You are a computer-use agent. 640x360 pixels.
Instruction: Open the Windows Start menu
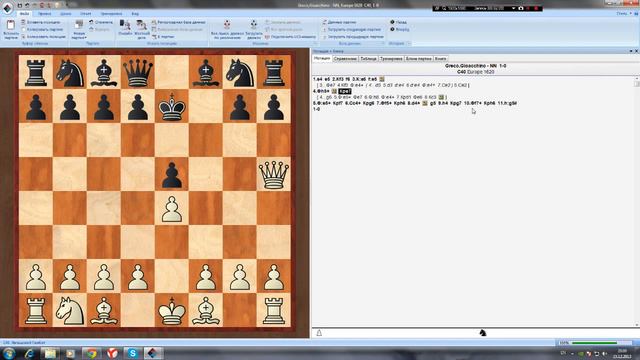click(x=9, y=353)
